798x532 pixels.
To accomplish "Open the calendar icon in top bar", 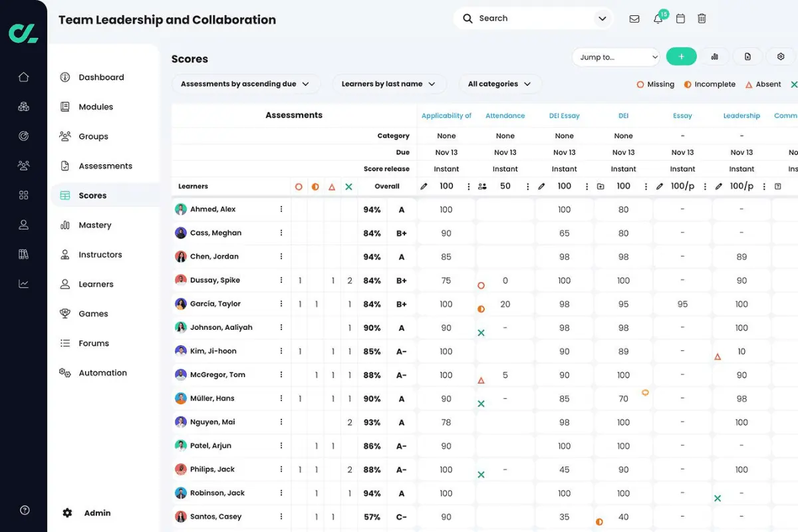I will coord(680,19).
